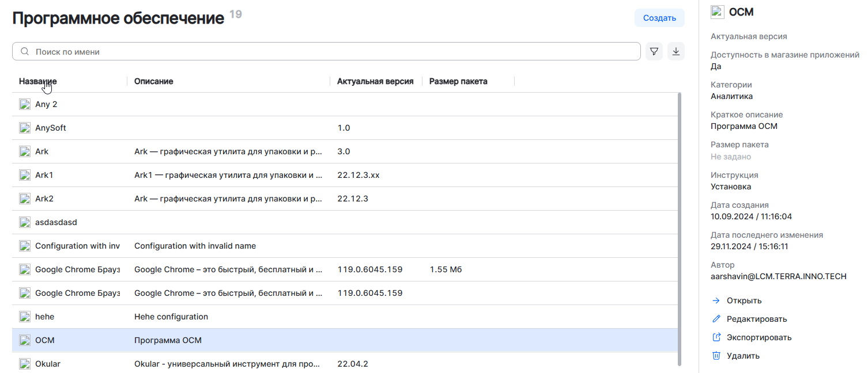
Task: Click the OCM icon in details panel
Action: click(x=717, y=12)
